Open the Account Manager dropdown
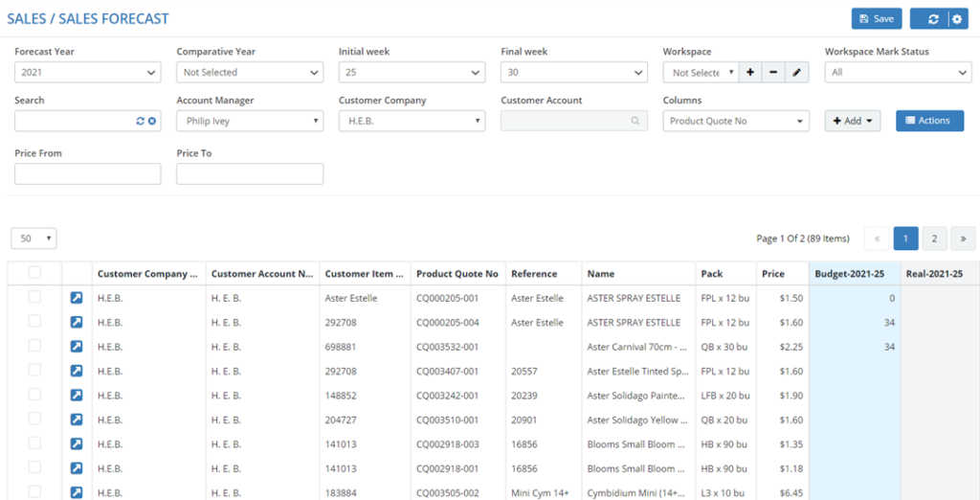The image size is (980, 500). [250, 121]
